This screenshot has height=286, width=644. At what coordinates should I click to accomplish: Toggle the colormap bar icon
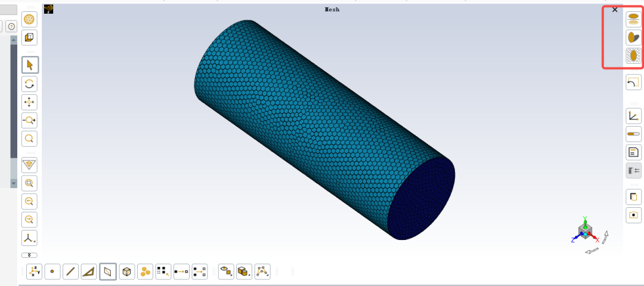pyautogui.click(x=634, y=134)
